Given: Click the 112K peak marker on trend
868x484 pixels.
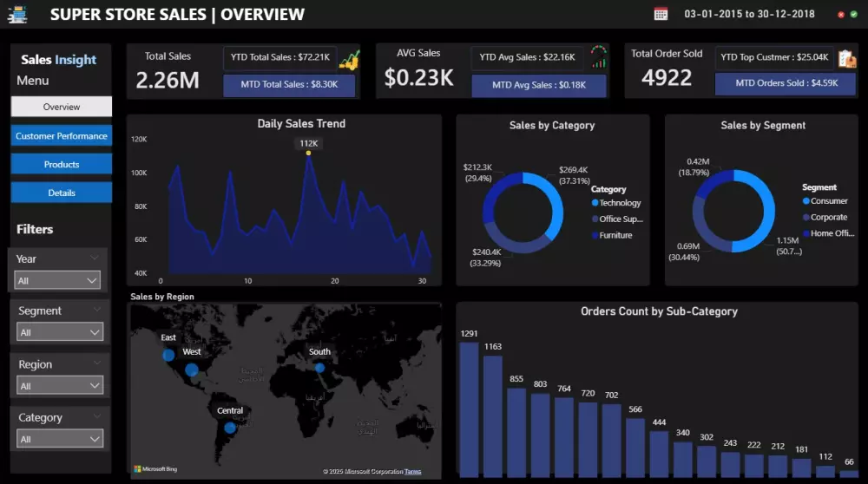Looking at the screenshot, I should (x=308, y=154).
